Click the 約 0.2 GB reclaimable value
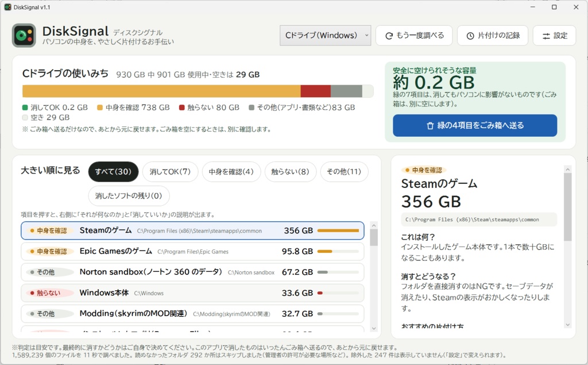The image size is (588, 365). [x=434, y=82]
